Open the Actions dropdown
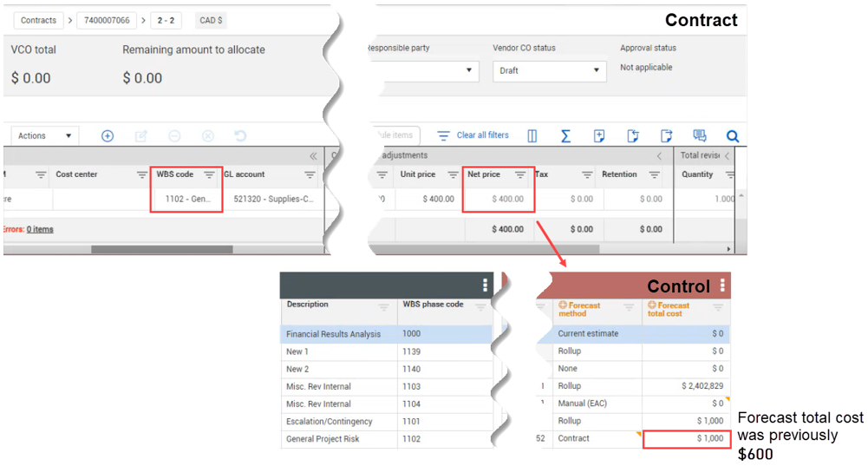This screenshot has height=466, width=868. pyautogui.click(x=44, y=136)
